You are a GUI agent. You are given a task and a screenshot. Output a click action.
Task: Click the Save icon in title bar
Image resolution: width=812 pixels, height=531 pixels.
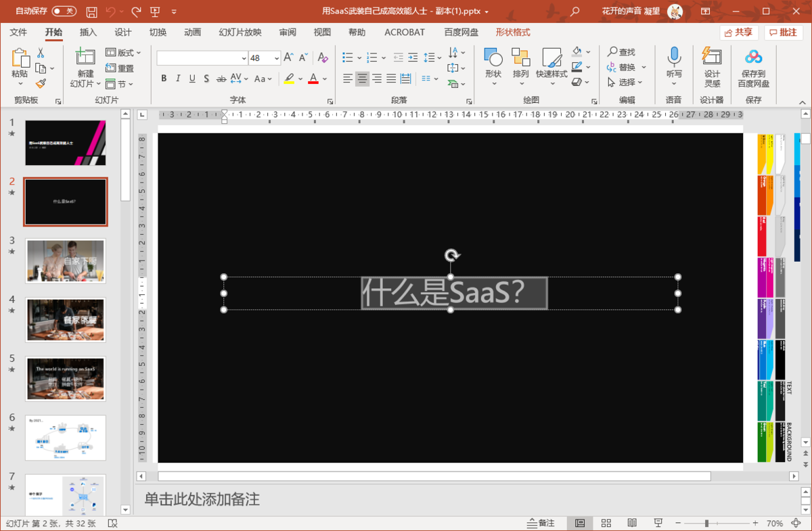[91, 11]
